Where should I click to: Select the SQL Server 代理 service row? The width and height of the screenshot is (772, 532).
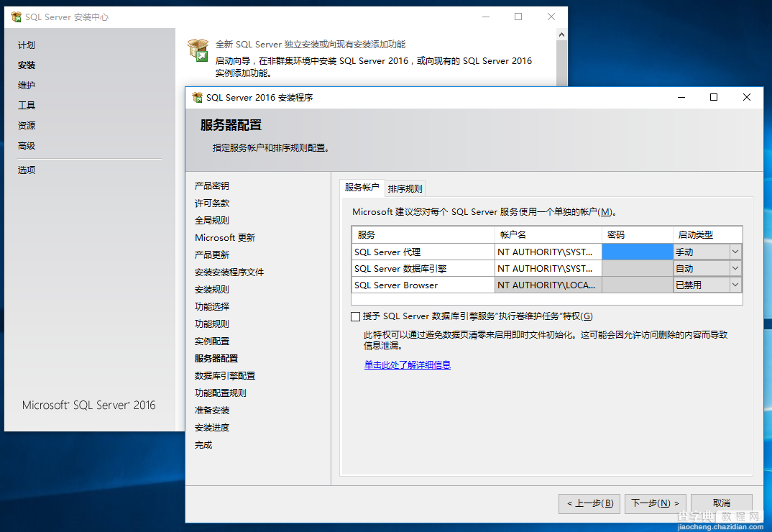click(546, 252)
